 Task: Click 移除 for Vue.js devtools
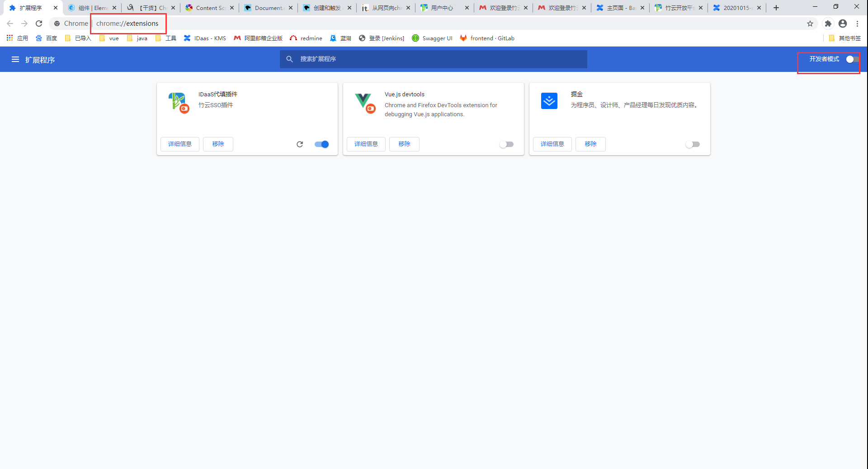(404, 144)
